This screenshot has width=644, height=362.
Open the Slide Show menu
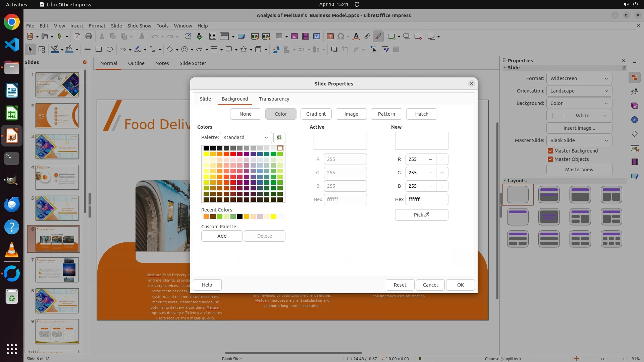pyautogui.click(x=139, y=26)
